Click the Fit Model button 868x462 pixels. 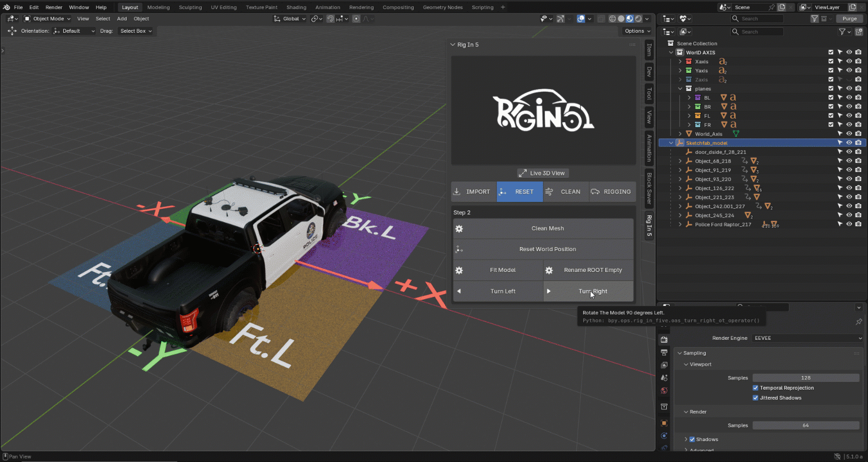pyautogui.click(x=498, y=270)
